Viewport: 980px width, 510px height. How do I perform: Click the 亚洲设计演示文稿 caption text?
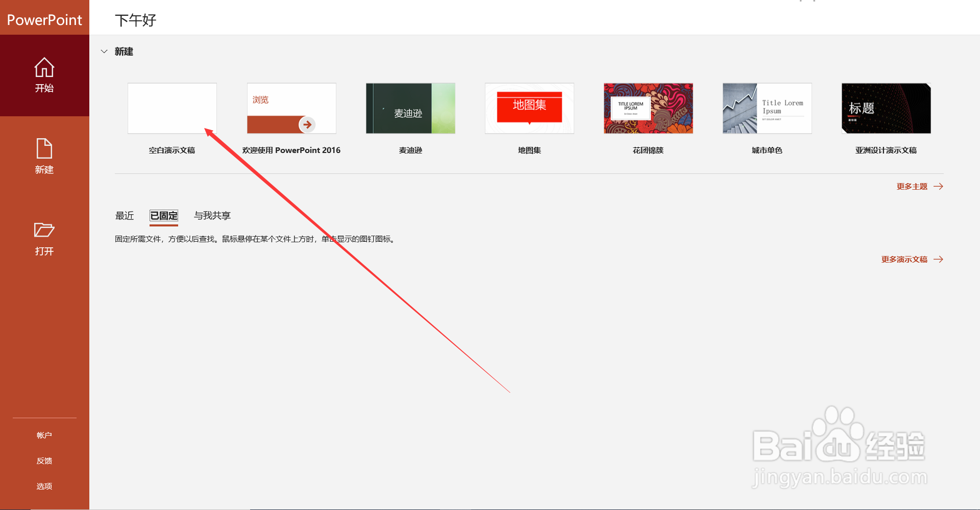point(886,150)
